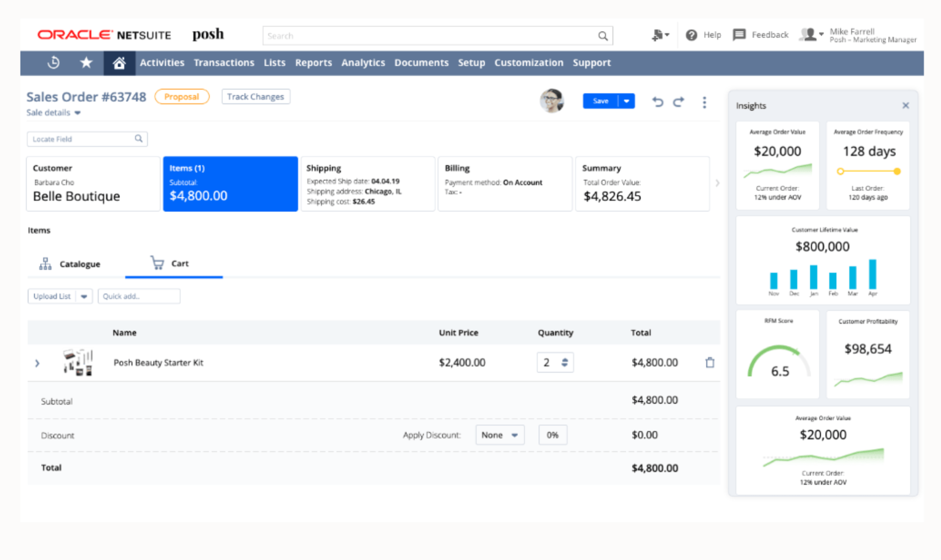Open the Lists menu

[x=275, y=63]
